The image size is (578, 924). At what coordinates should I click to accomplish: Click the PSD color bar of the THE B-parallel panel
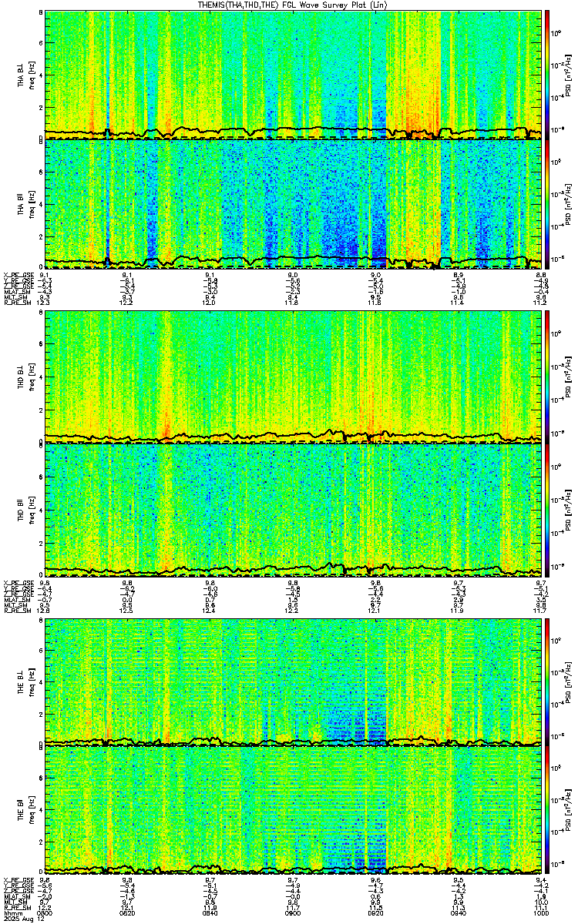(x=547, y=812)
